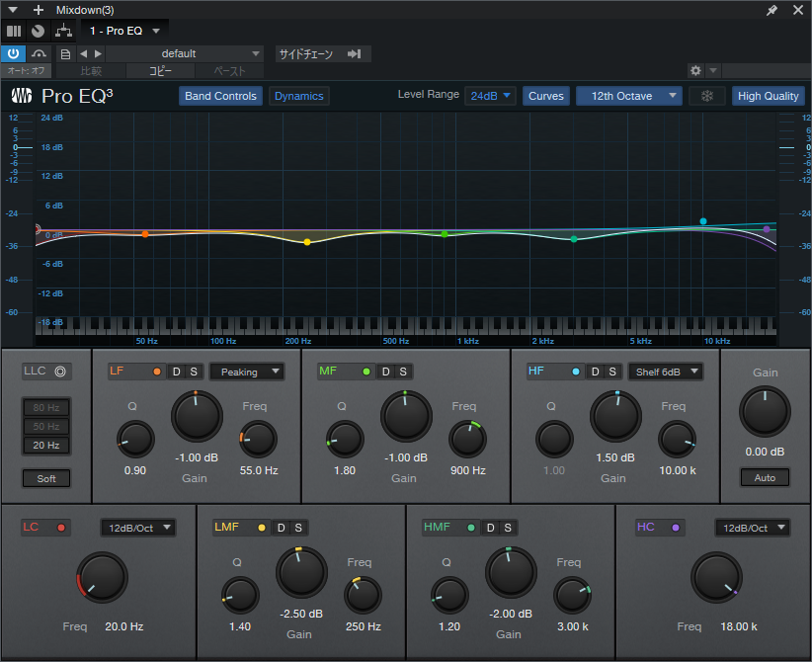Switch to the Dynamics tab
Viewport: 812px width, 662px height.
pos(298,96)
